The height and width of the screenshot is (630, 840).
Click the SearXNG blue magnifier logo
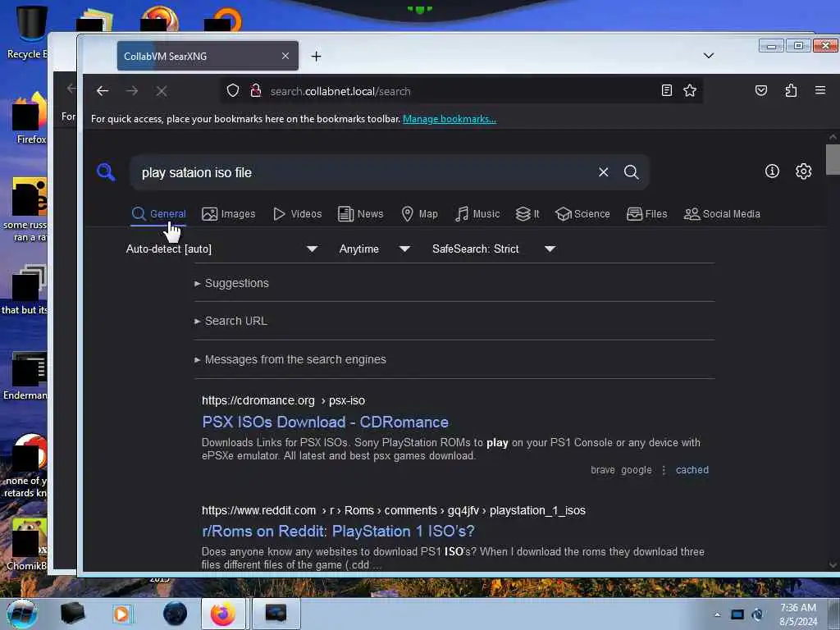pos(106,172)
